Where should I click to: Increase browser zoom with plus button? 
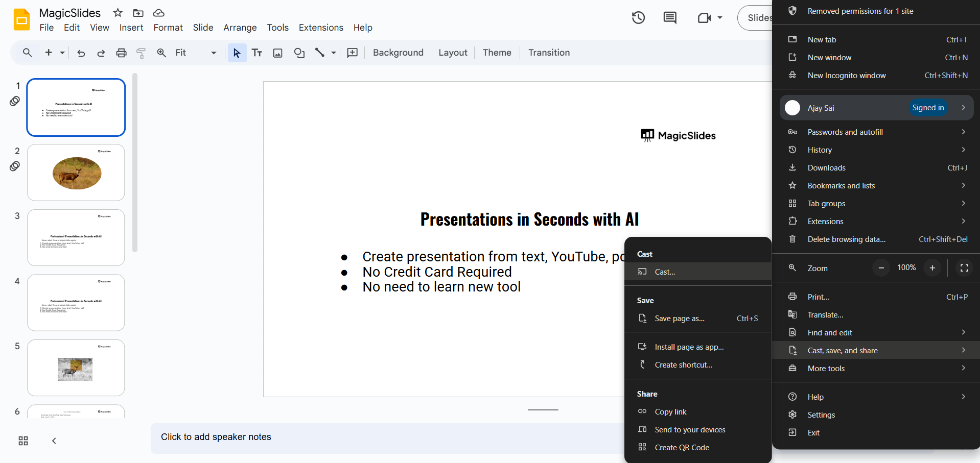[x=932, y=268]
